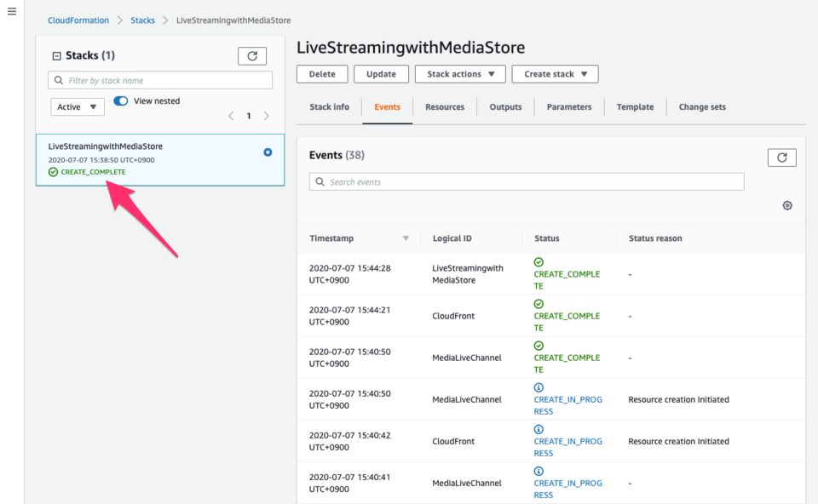Image resolution: width=818 pixels, height=504 pixels.
Task: Open the Events table preferences gear
Action: pos(786,205)
